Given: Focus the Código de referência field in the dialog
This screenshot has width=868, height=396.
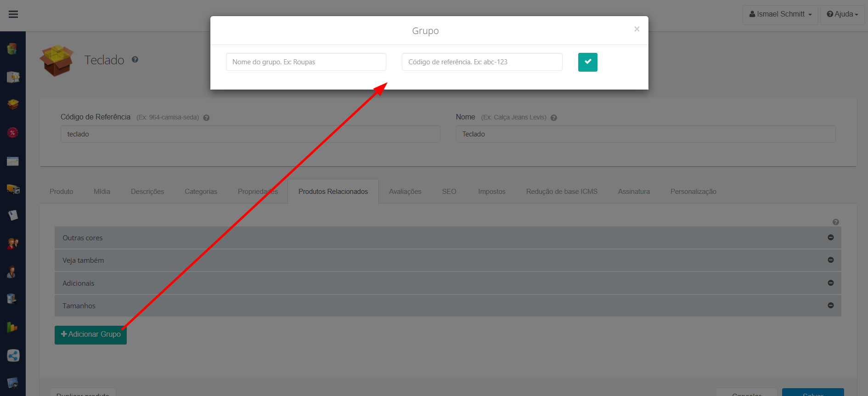Looking at the screenshot, I should (x=482, y=62).
